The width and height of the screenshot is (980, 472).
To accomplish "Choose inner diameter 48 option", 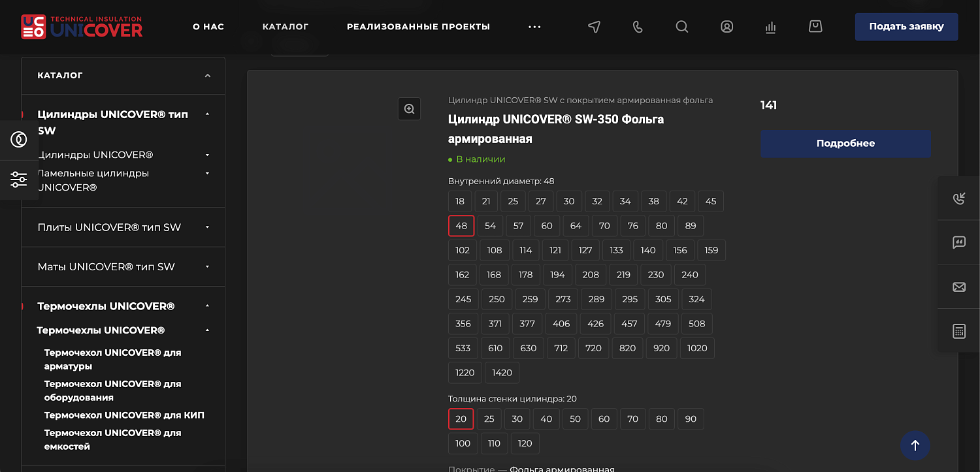I will [461, 226].
